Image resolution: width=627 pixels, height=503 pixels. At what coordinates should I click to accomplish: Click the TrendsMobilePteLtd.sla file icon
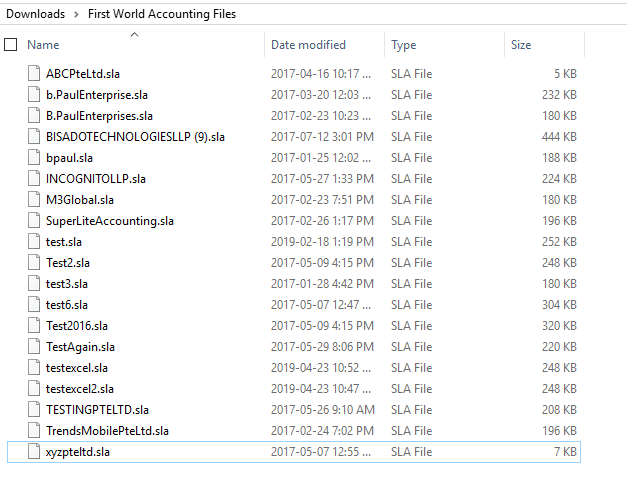[34, 431]
